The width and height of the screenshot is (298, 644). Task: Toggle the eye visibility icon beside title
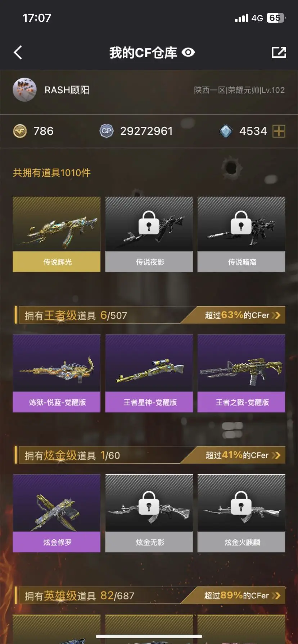(188, 52)
